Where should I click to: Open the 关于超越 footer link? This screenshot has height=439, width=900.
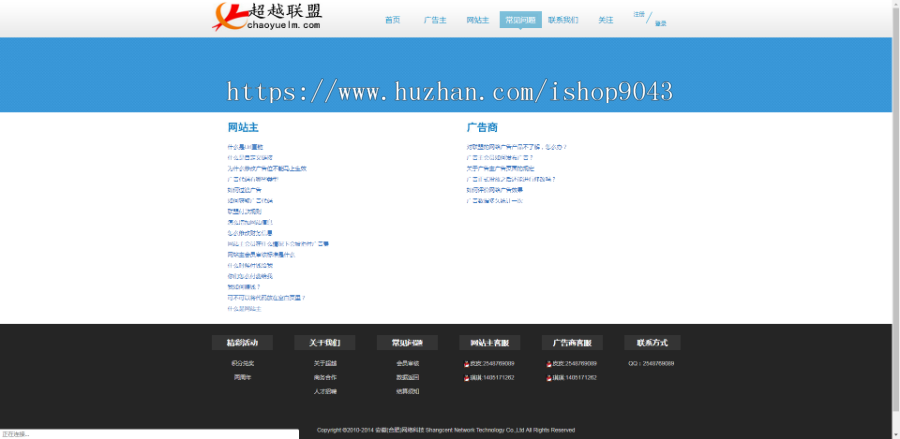coord(325,364)
